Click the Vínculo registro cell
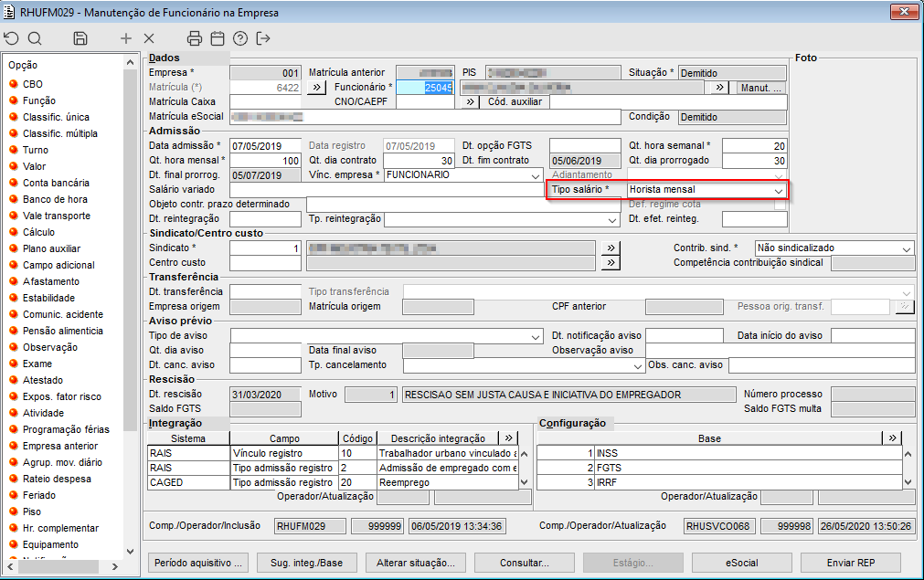The image size is (924, 580). (x=284, y=453)
